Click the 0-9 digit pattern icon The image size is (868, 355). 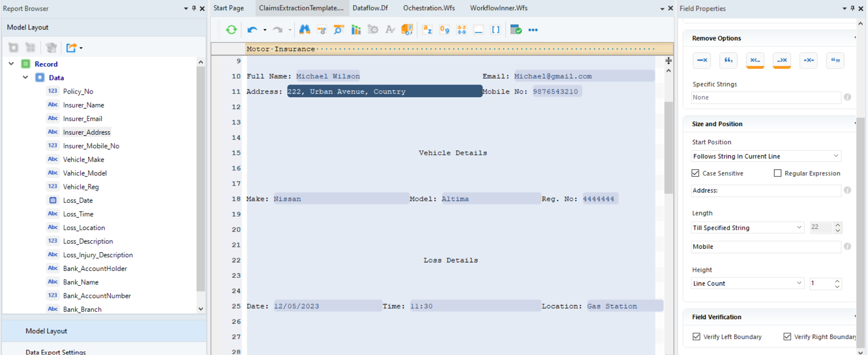(x=444, y=30)
